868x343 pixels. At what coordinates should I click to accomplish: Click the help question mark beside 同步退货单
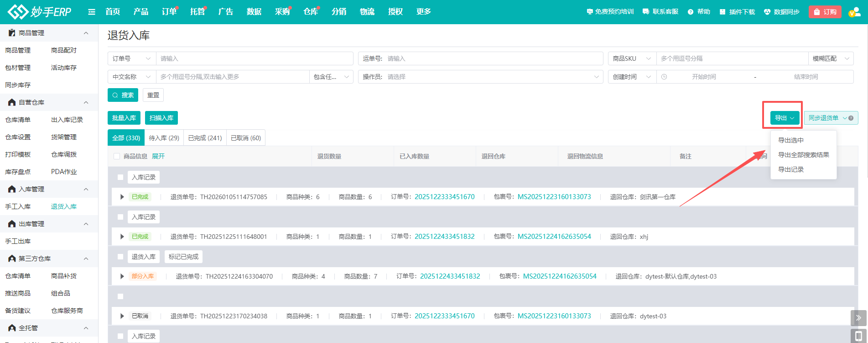(851, 118)
